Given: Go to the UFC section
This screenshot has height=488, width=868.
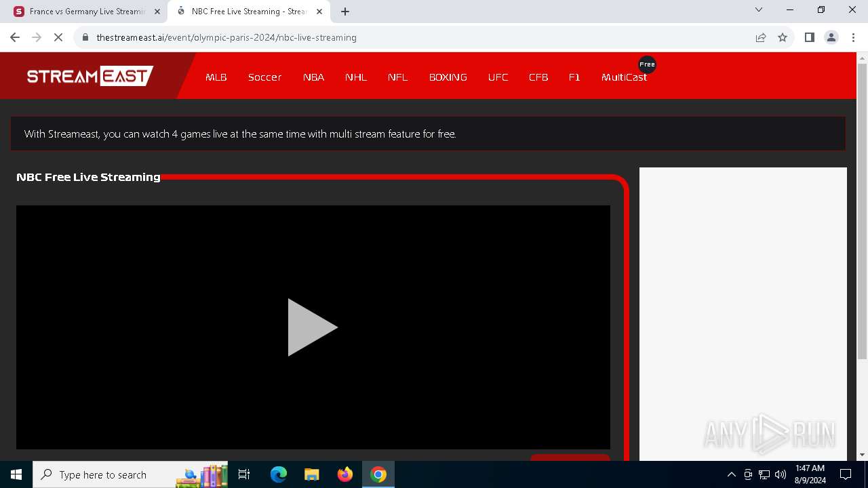Looking at the screenshot, I should [498, 77].
